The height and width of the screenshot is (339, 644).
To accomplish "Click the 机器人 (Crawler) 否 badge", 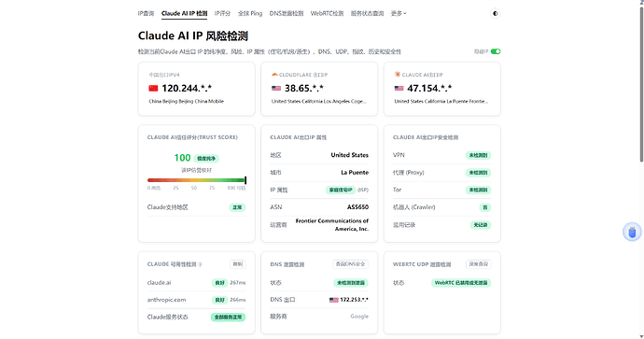I will (x=485, y=207).
